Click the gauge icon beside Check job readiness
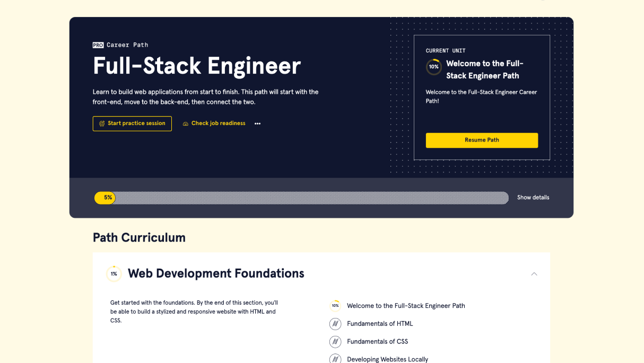The width and height of the screenshot is (644, 363). pos(186,123)
